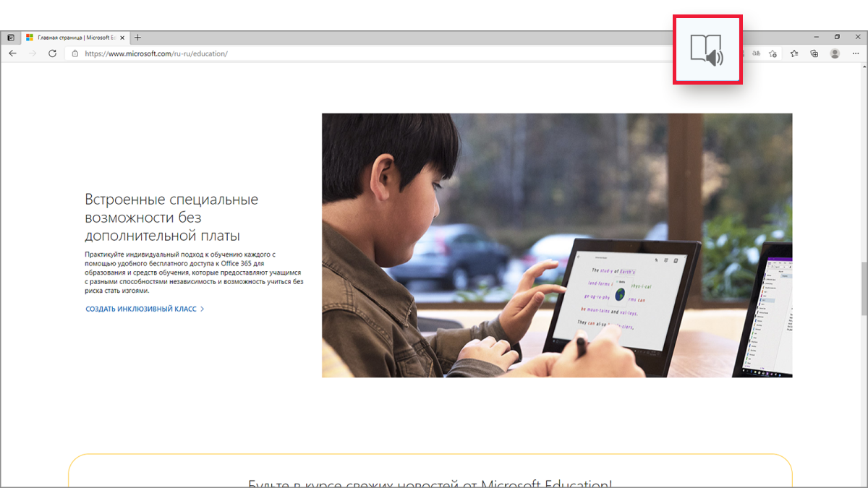Open the translate page option
Image resolution: width=868 pixels, height=488 pixels.
click(x=756, y=53)
